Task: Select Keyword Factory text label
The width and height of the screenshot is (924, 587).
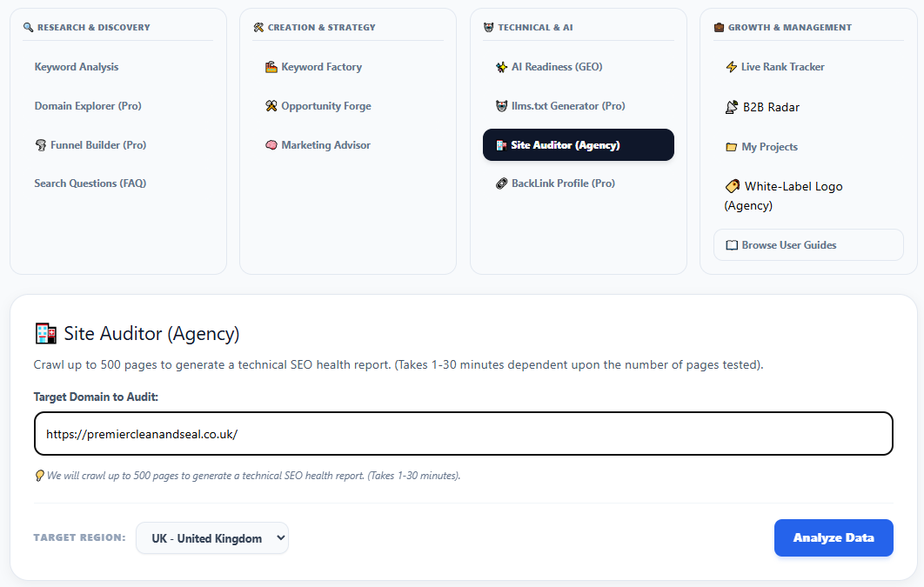Action: tap(322, 67)
